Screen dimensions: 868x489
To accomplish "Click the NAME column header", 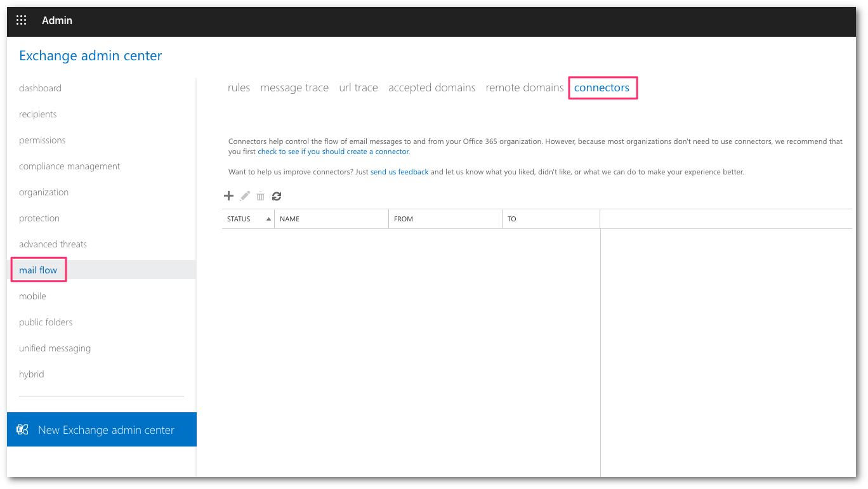I will (x=289, y=218).
